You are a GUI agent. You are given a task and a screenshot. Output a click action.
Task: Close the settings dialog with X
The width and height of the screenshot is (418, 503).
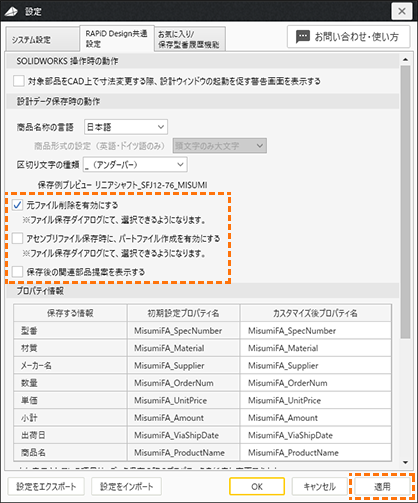click(x=402, y=11)
